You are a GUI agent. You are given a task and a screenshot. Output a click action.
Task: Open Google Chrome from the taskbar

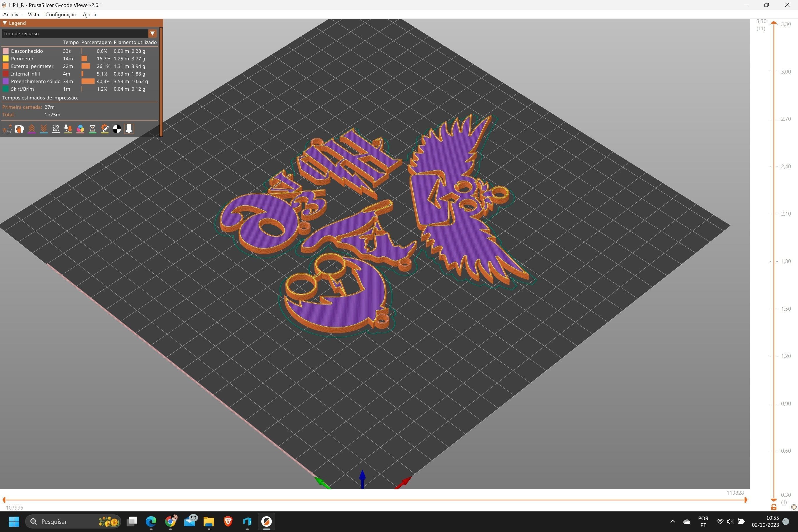[170, 521]
